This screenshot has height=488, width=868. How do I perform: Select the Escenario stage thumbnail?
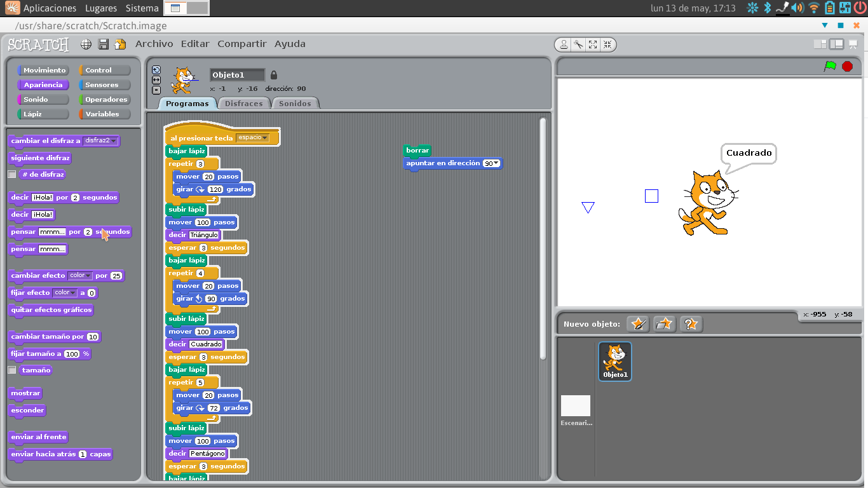(x=576, y=407)
